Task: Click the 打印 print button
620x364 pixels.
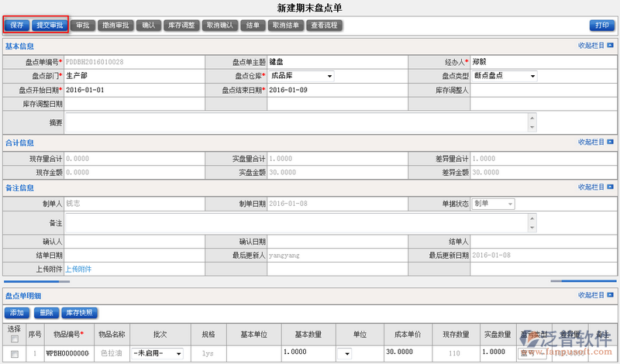Action: [601, 25]
